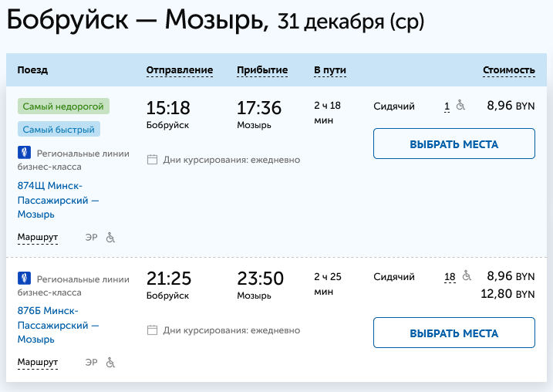The width and height of the screenshot is (553, 392).
Task: Sort trains by Стоимость column
Action: point(508,70)
